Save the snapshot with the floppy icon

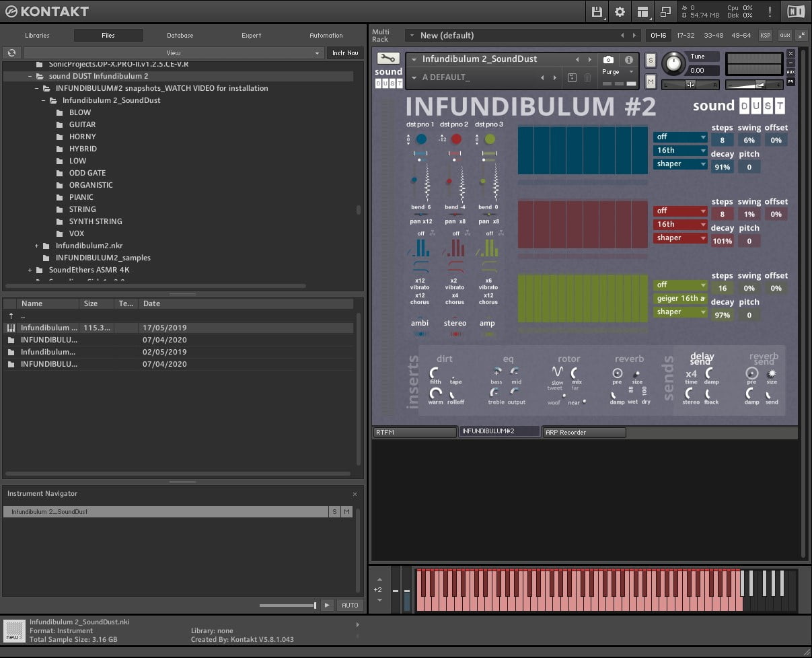tap(572, 77)
